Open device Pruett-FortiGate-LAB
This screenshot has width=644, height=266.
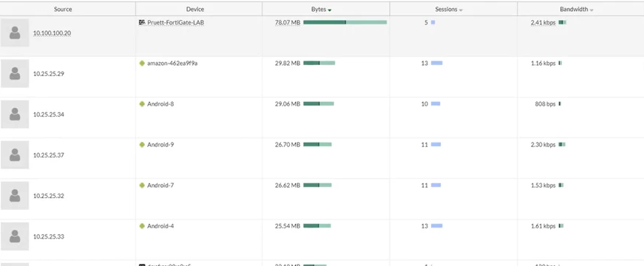[x=175, y=23]
